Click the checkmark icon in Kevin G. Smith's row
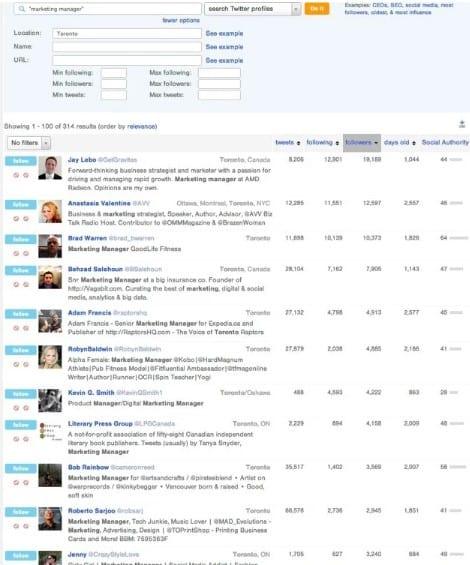 click(x=16, y=408)
